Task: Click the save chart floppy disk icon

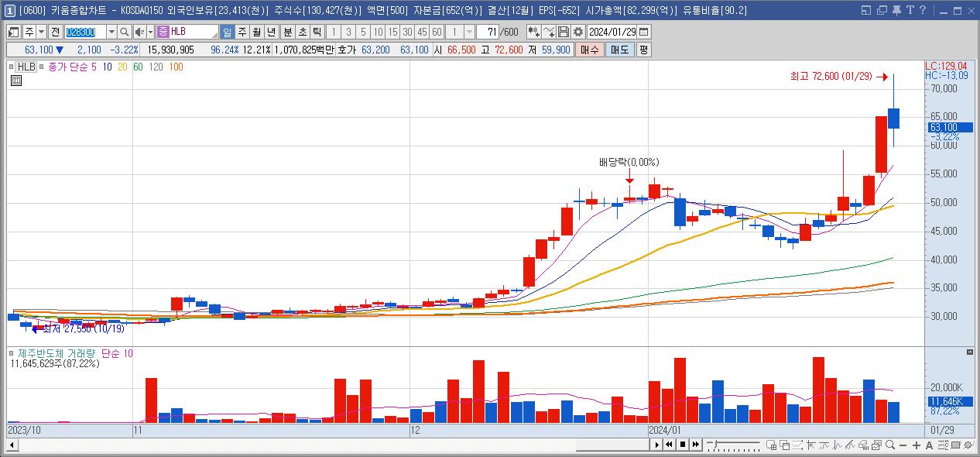Action: tap(564, 32)
